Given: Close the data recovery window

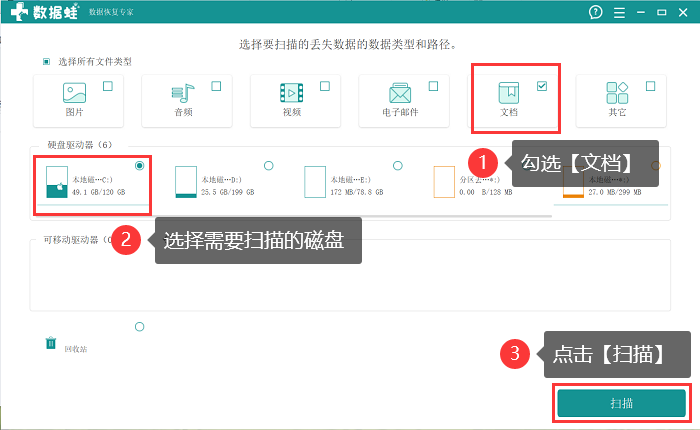Looking at the screenshot, I should (683, 13).
